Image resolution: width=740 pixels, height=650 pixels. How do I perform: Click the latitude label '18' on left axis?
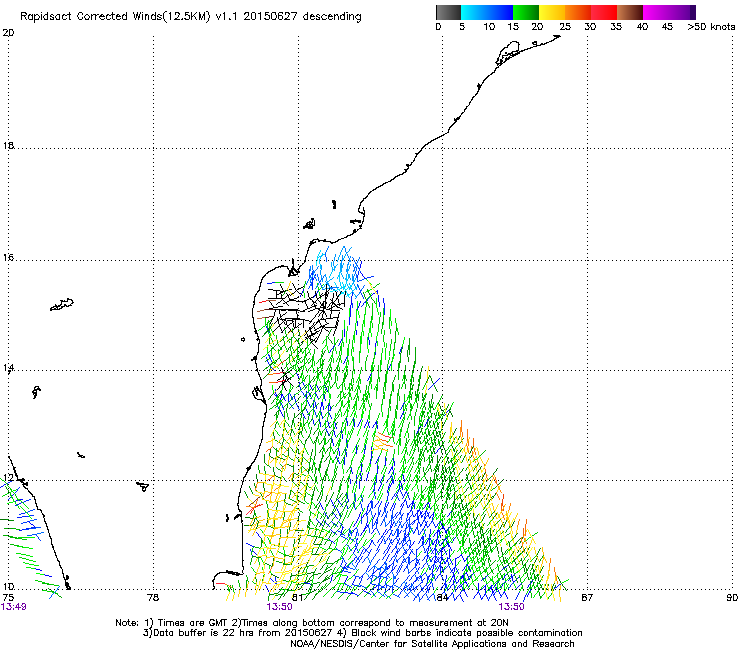pyautogui.click(x=8, y=145)
